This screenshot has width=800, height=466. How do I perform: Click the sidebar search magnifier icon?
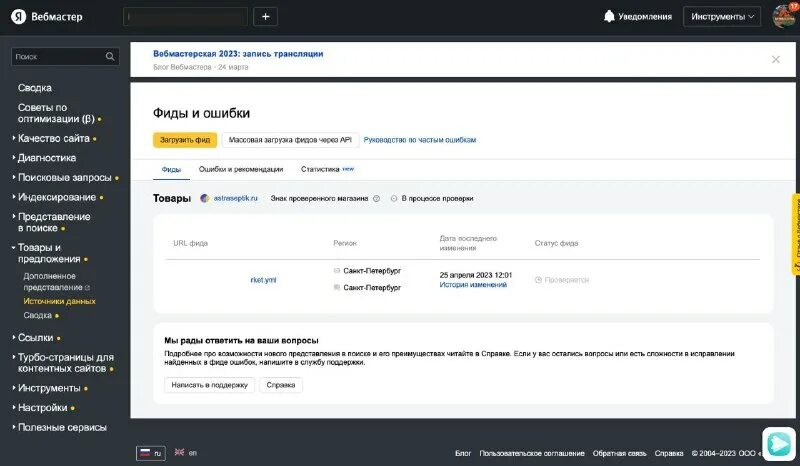coord(110,56)
